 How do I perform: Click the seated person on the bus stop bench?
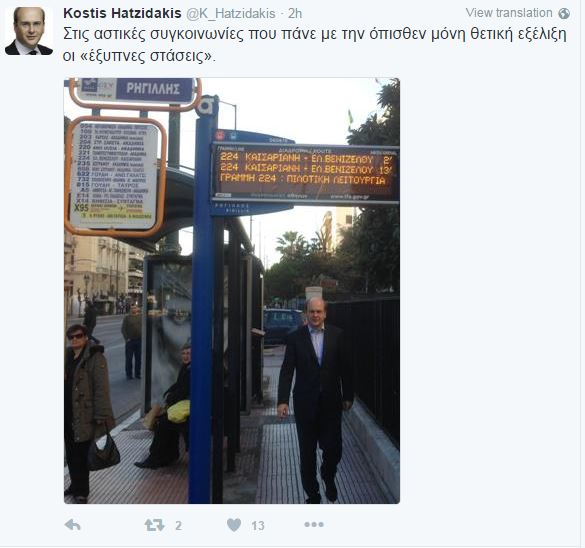point(167,406)
